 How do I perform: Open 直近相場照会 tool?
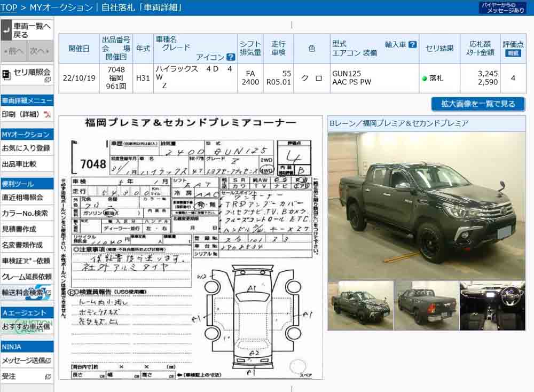27,197
